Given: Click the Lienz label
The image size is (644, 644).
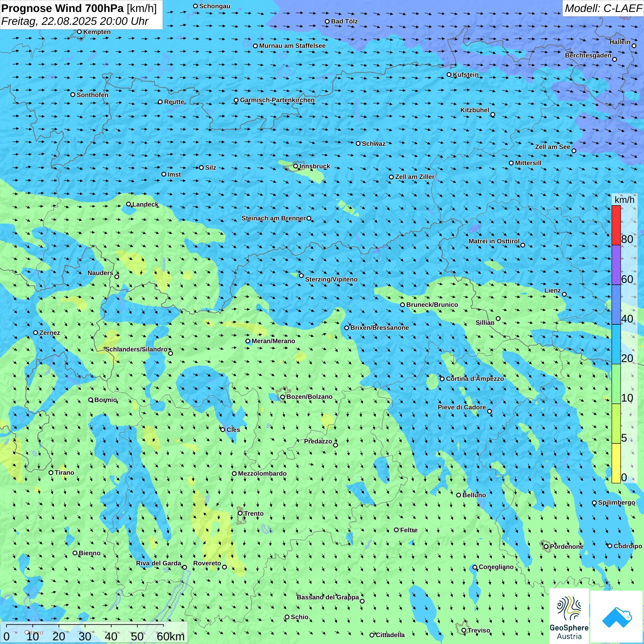Looking at the screenshot, I should pyautogui.click(x=552, y=290).
